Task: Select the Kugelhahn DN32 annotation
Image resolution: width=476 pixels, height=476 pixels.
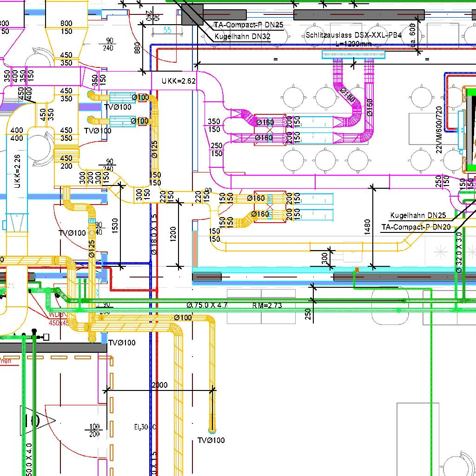Action: click(x=242, y=37)
